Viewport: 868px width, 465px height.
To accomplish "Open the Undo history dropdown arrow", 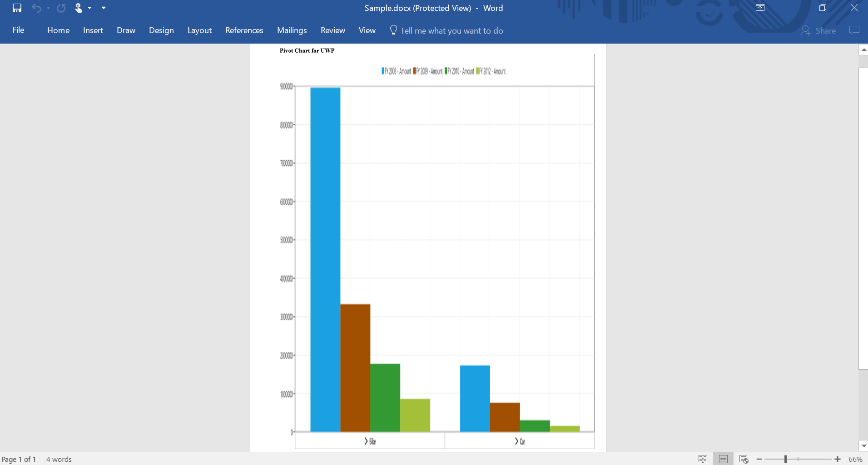I will pyautogui.click(x=48, y=8).
